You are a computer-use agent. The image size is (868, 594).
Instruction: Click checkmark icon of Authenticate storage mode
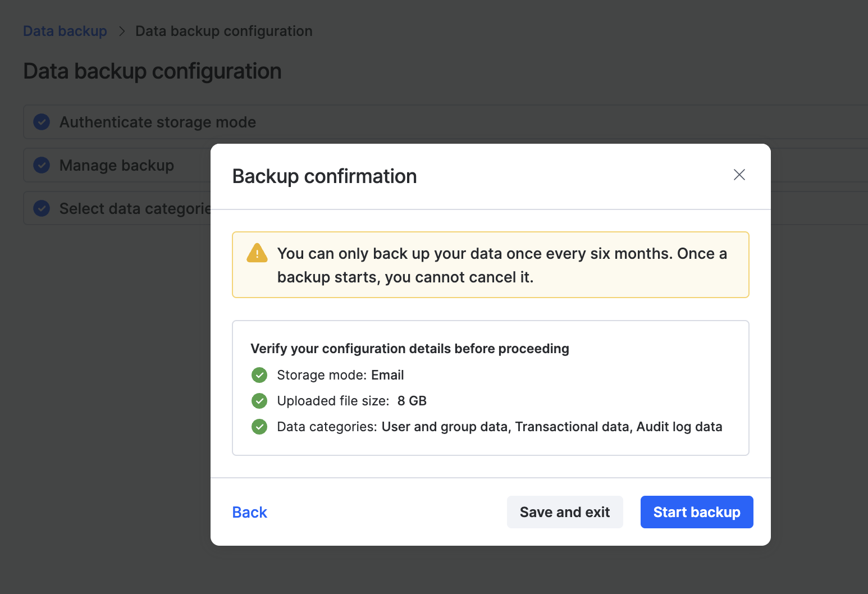pos(42,122)
